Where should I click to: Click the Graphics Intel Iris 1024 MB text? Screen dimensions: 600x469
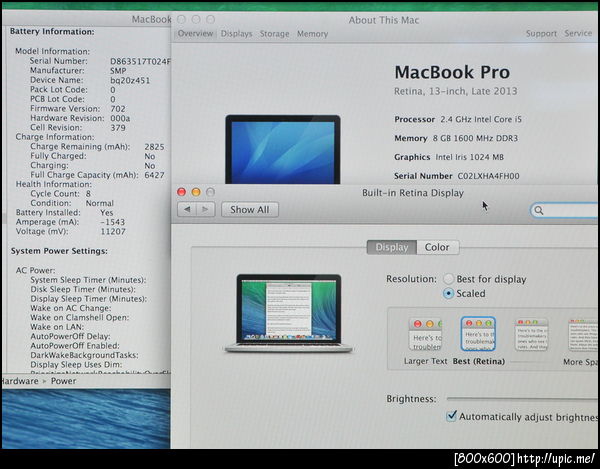449,157
